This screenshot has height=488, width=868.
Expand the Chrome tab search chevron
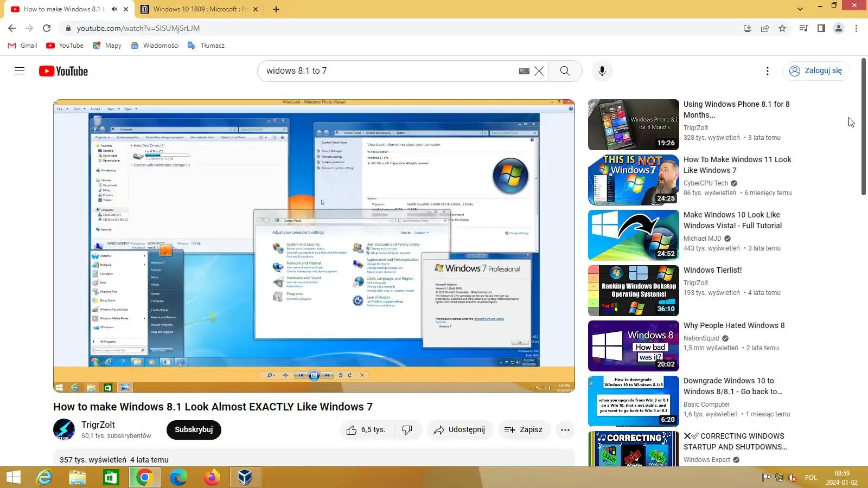(800, 9)
